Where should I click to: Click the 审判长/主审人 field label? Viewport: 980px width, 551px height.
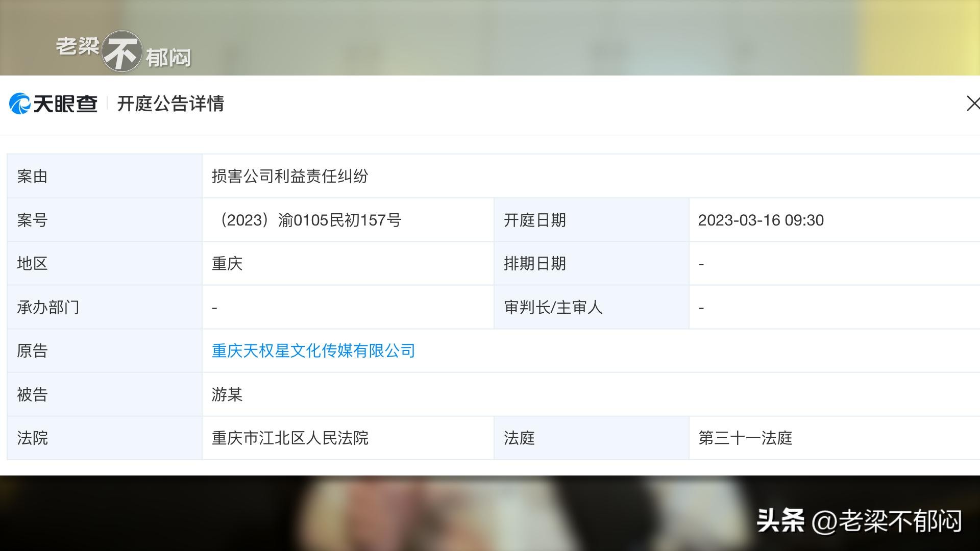click(x=553, y=308)
